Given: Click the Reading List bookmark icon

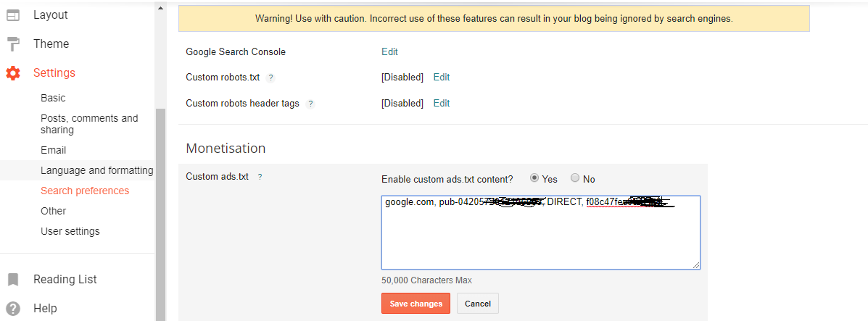Looking at the screenshot, I should 13,280.
